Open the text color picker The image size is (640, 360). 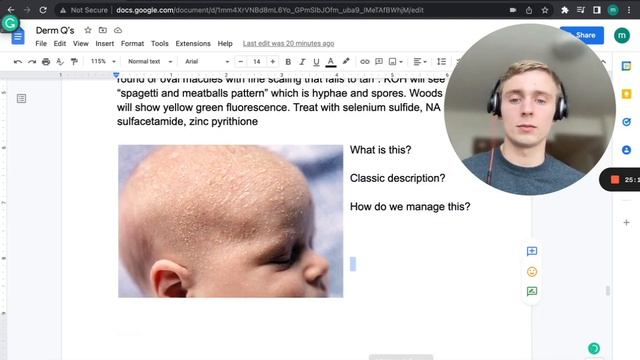tap(331, 62)
